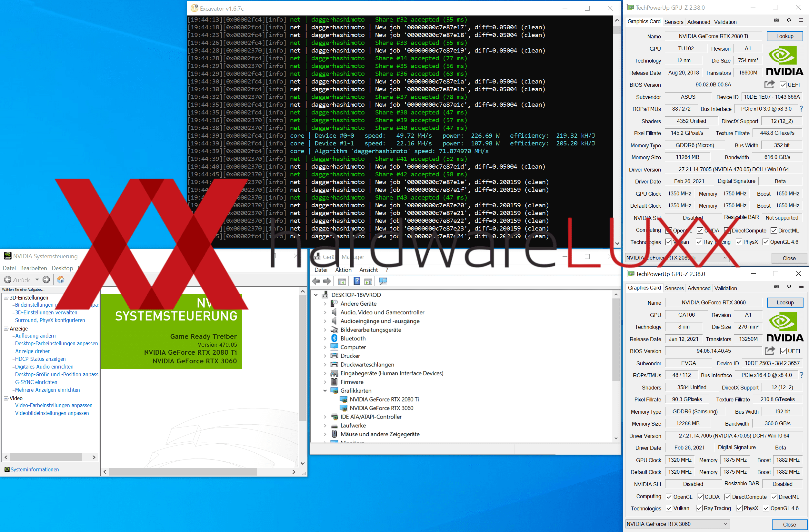Click the scan for hardware changes icon
The height and width of the screenshot is (532, 809).
click(x=383, y=281)
